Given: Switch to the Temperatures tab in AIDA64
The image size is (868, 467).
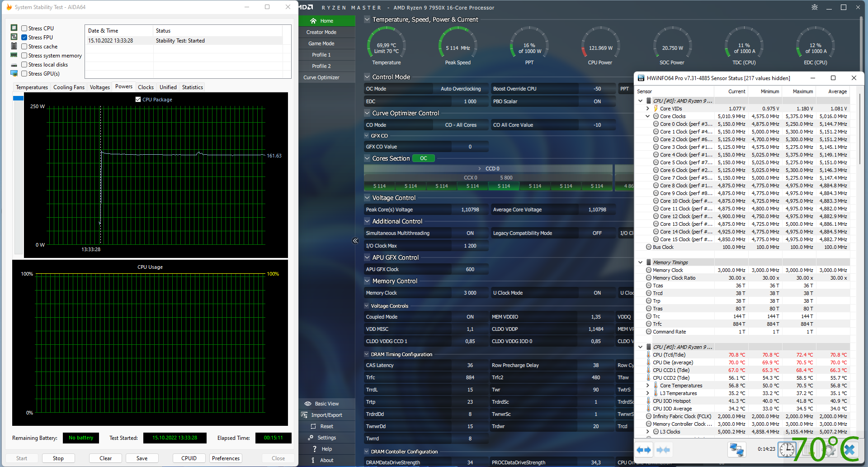Looking at the screenshot, I should [32, 87].
